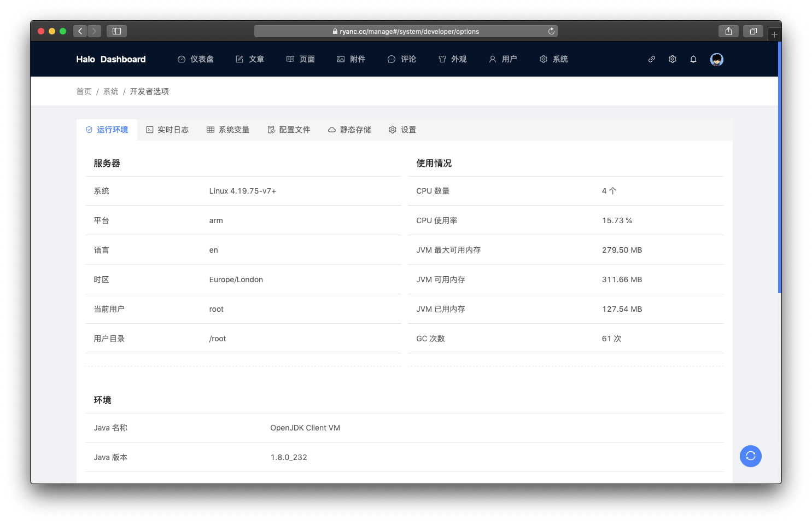Click the Safari address bar
The image size is (812, 524).
(x=405, y=31)
